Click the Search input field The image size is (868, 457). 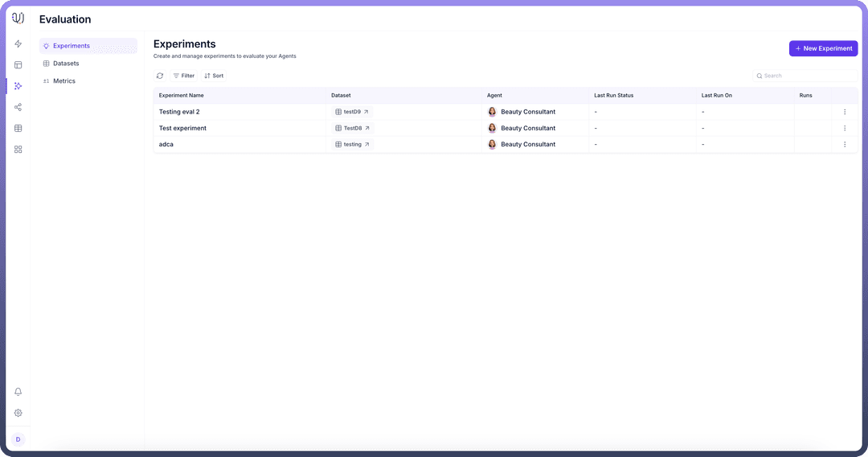click(806, 76)
